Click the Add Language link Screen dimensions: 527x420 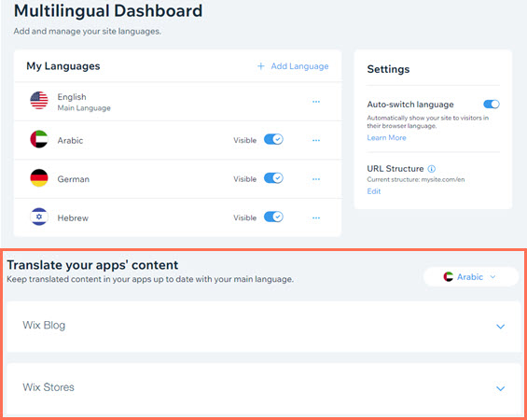point(299,66)
